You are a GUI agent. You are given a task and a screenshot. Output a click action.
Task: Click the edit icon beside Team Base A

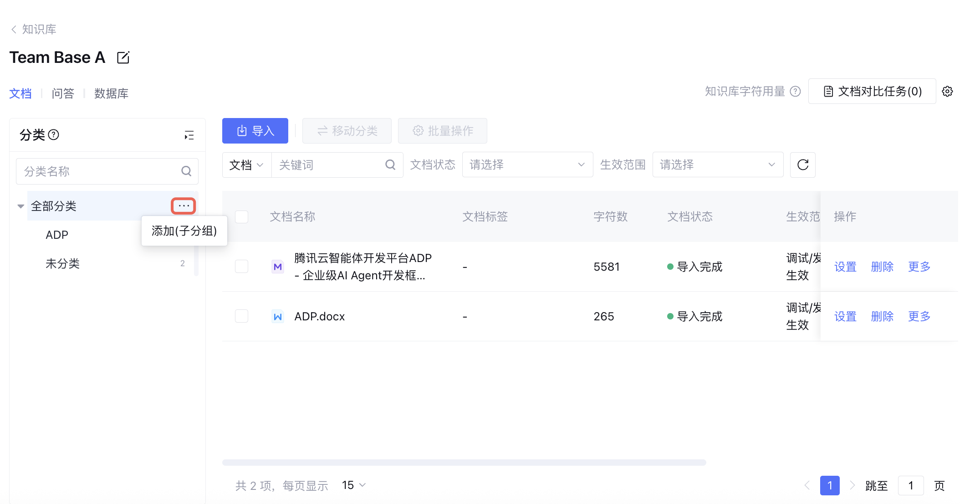[x=123, y=58]
